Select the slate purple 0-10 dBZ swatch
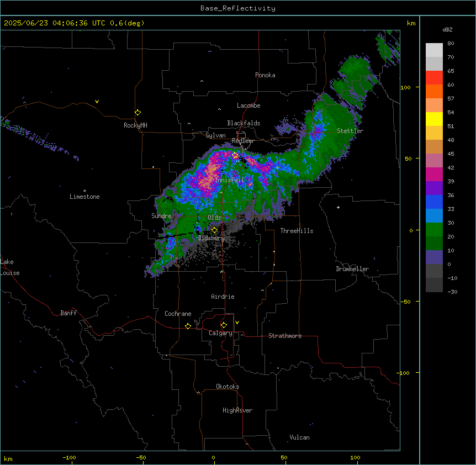The image size is (476, 465). point(434,257)
